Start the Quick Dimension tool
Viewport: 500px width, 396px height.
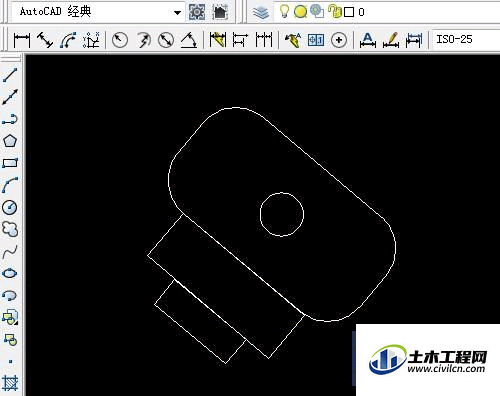tap(218, 40)
